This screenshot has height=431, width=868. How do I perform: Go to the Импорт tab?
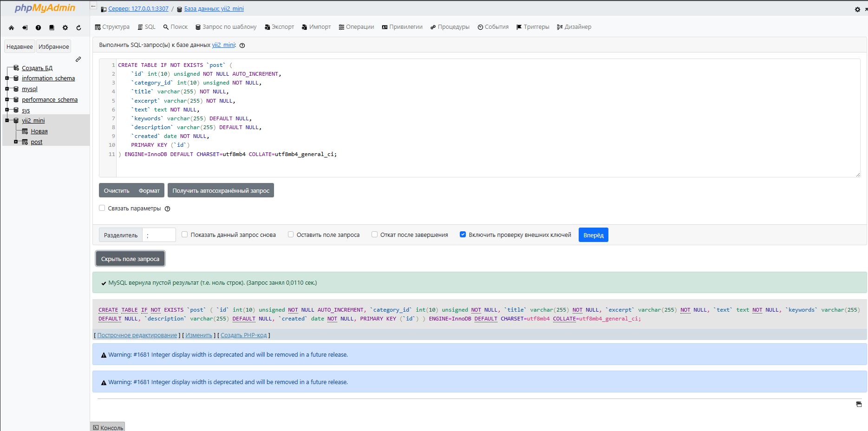[316, 27]
